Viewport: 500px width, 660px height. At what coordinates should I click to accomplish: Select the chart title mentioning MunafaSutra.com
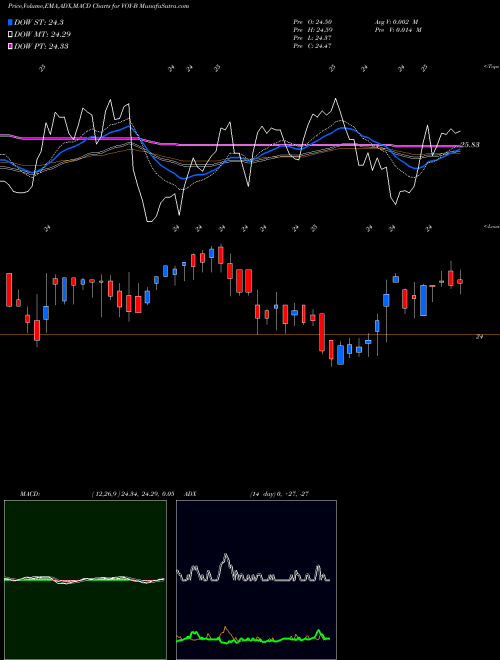(x=98, y=6)
